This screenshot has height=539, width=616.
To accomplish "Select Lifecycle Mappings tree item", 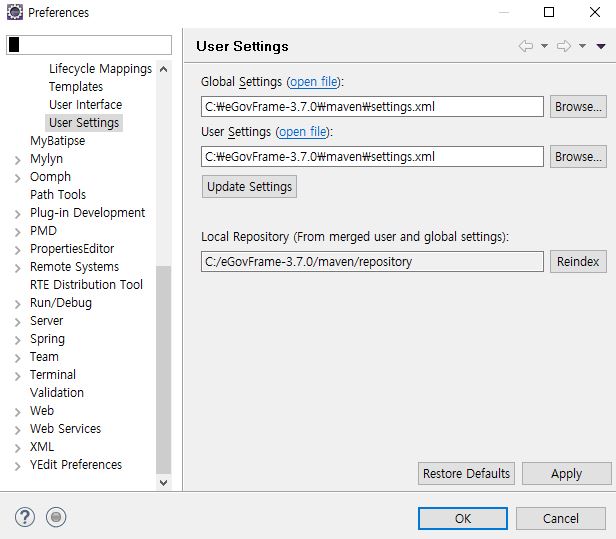I will (x=100, y=69).
